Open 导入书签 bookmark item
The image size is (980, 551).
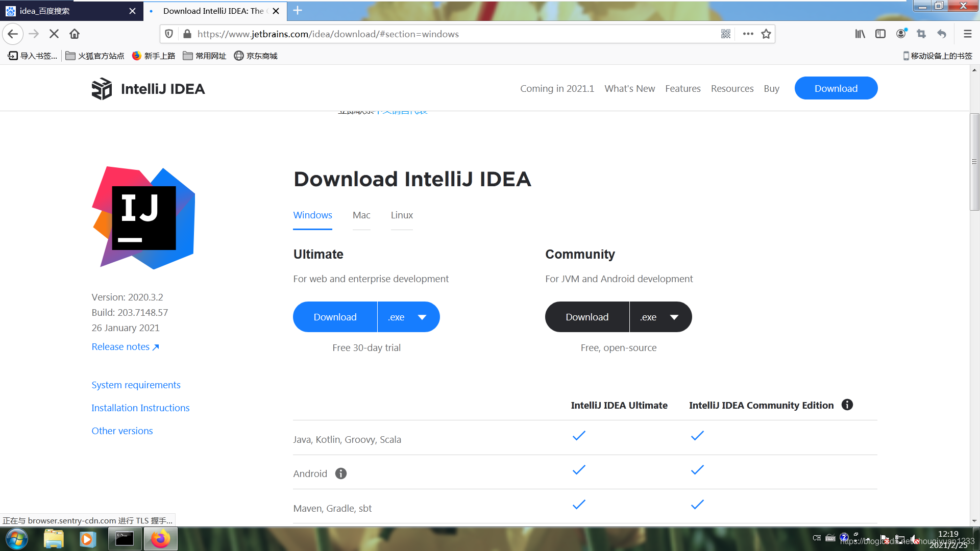click(32, 56)
